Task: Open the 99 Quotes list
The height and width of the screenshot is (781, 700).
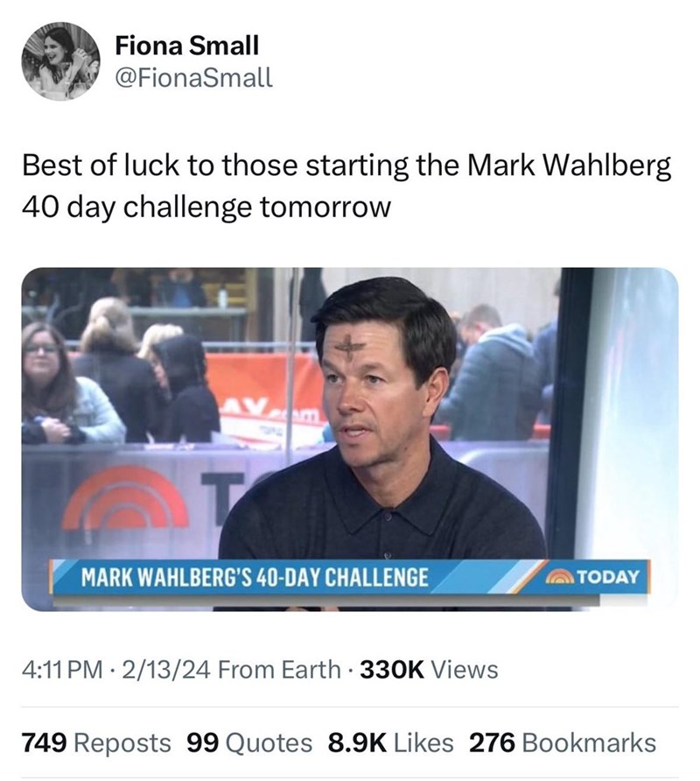Action: pos(249,742)
